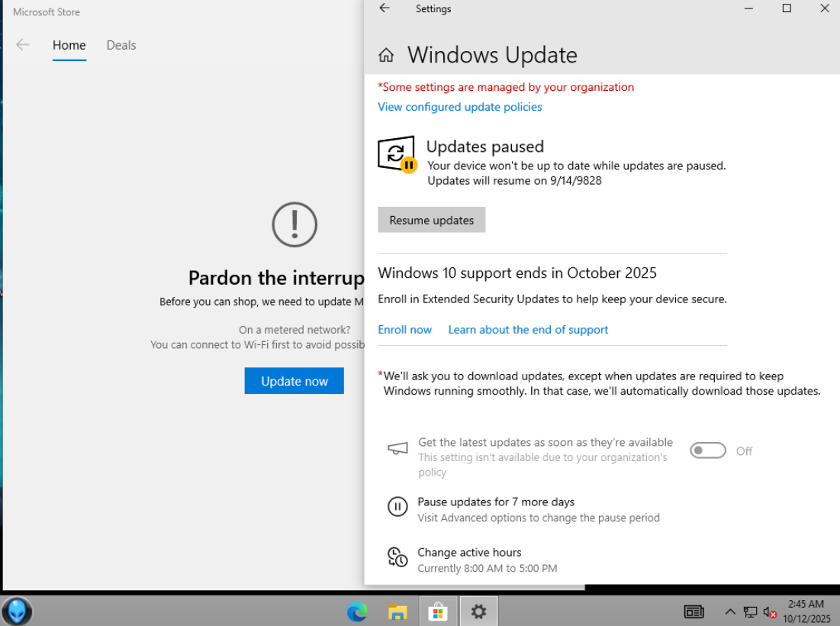The height and width of the screenshot is (626, 840).
Task: Click the pause circle icon
Action: [x=397, y=506]
